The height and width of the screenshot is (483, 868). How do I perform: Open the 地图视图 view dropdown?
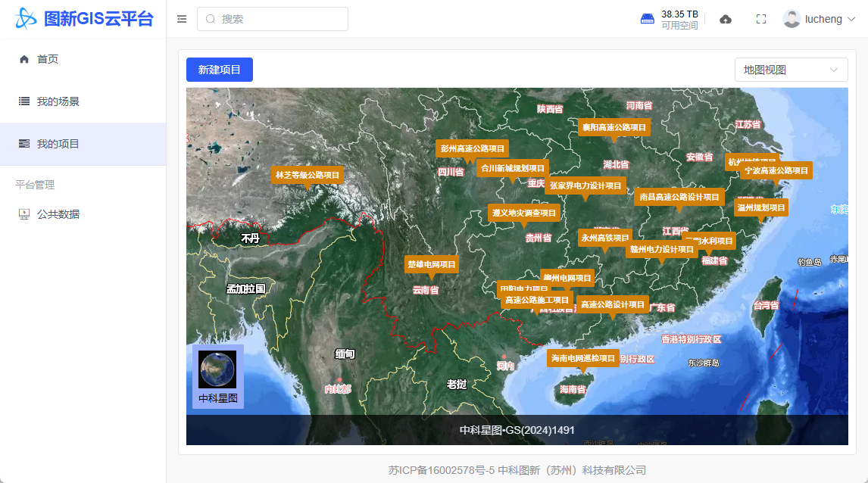click(791, 70)
